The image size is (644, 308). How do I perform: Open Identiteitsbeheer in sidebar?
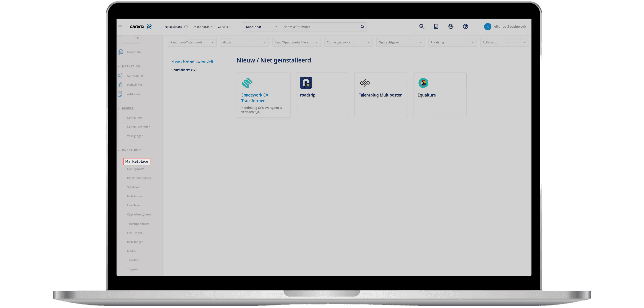point(139,178)
